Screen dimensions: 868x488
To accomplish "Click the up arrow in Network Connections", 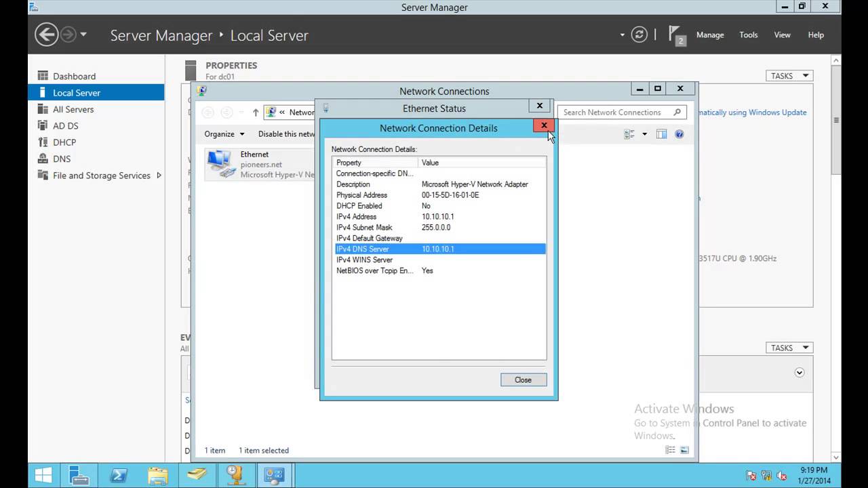I will [256, 113].
